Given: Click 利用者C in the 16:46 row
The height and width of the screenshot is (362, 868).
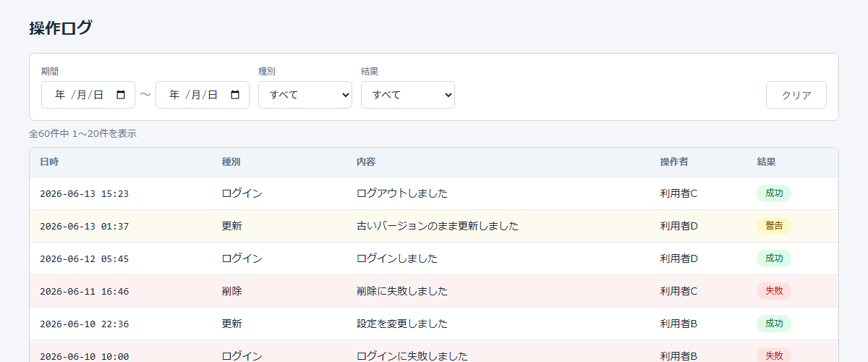Looking at the screenshot, I should (679, 291).
